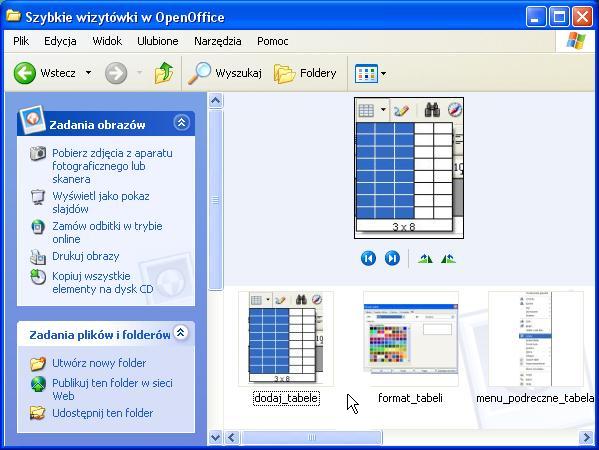Open the Narzędzia menu
Viewport: 599px width, 450px height.
[x=217, y=41]
